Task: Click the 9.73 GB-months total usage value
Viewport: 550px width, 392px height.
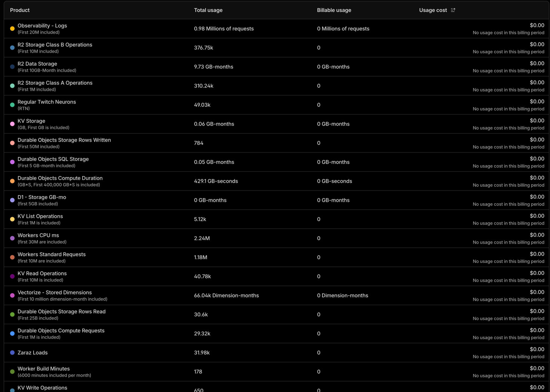Action: pos(214,67)
